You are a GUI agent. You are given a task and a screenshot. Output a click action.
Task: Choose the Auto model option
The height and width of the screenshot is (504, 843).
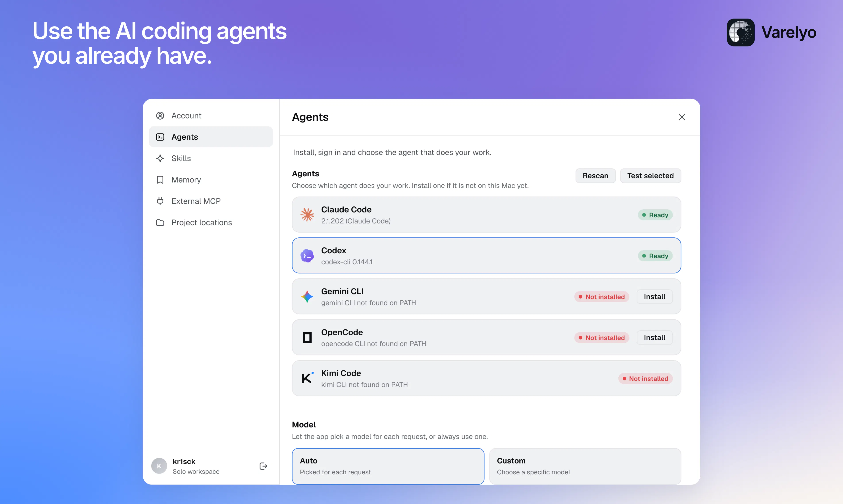click(x=388, y=466)
